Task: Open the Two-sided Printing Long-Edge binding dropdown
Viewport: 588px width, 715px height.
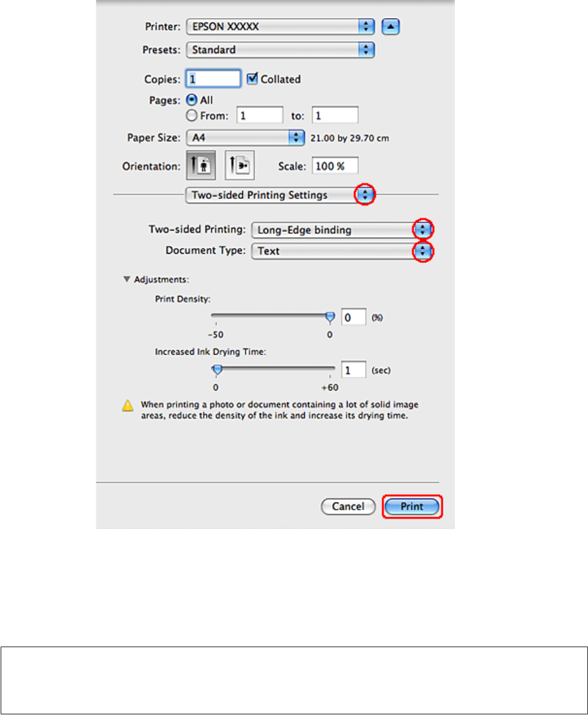Action: point(341,229)
